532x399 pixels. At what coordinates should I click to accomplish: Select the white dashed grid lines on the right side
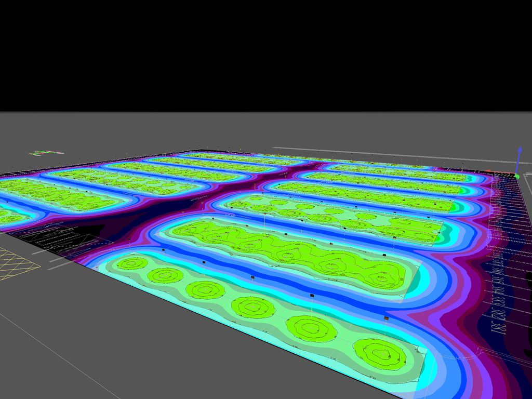click(512, 249)
